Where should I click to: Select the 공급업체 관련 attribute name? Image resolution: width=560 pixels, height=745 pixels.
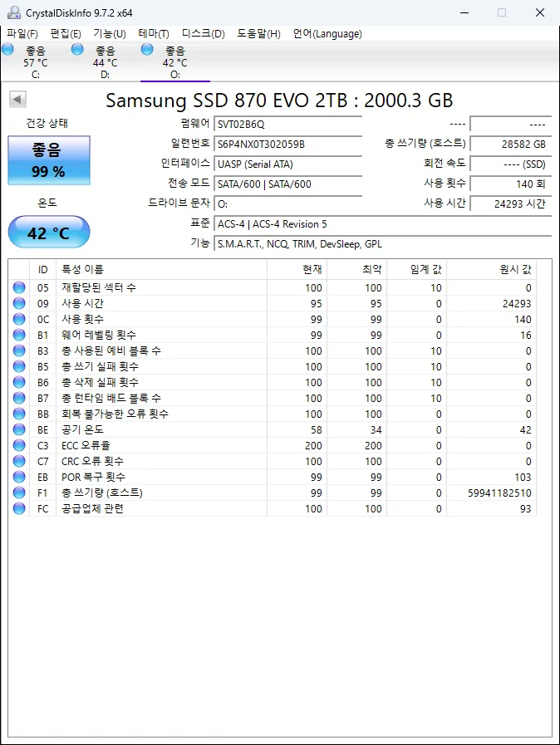point(93,508)
